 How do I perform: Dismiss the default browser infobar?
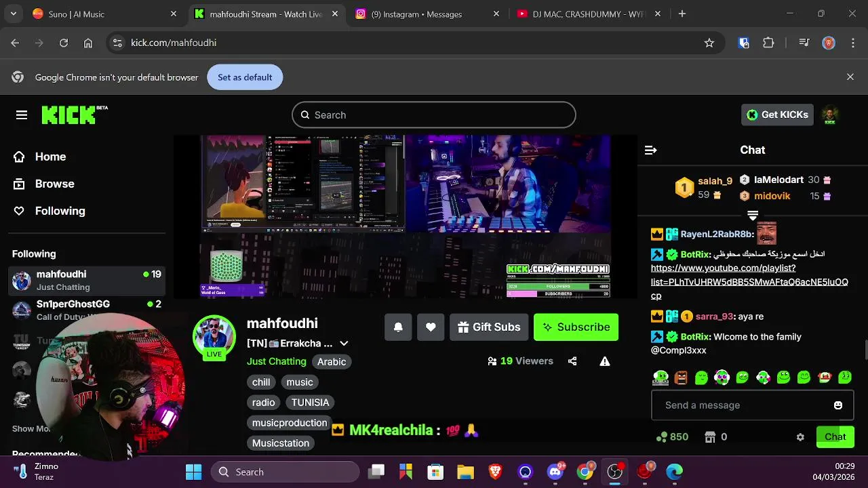850,77
